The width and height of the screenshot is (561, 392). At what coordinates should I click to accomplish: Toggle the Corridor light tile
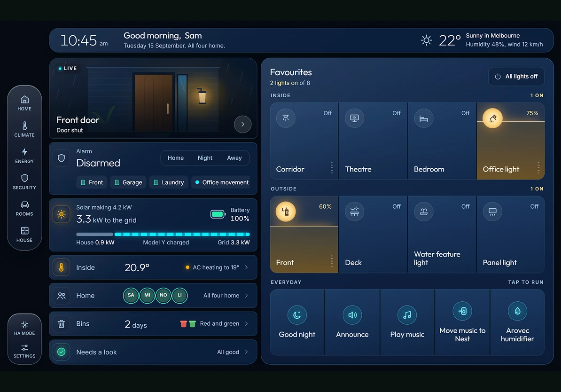coord(304,141)
